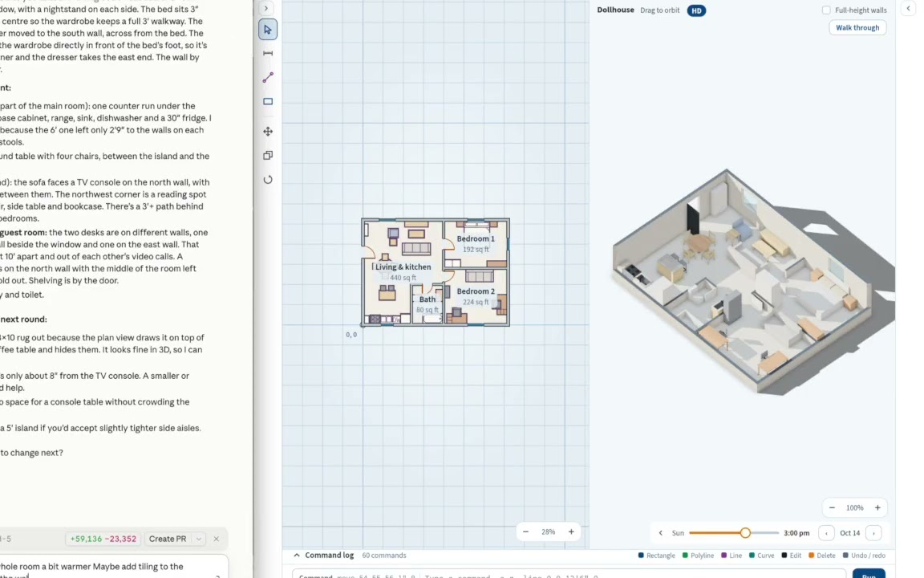
Task: Increase the Dollhouse view zoom
Action: (877, 508)
